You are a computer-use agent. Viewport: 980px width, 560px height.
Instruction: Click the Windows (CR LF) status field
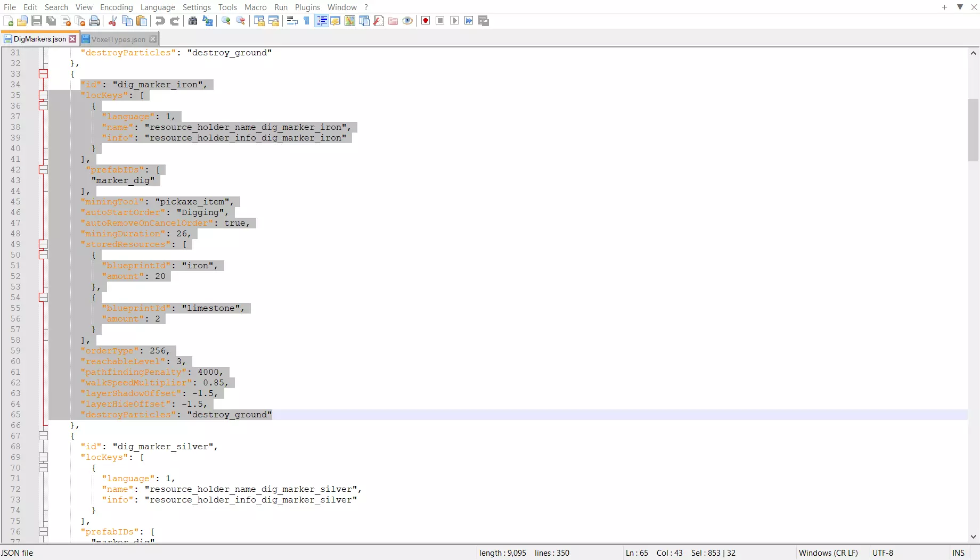(828, 553)
